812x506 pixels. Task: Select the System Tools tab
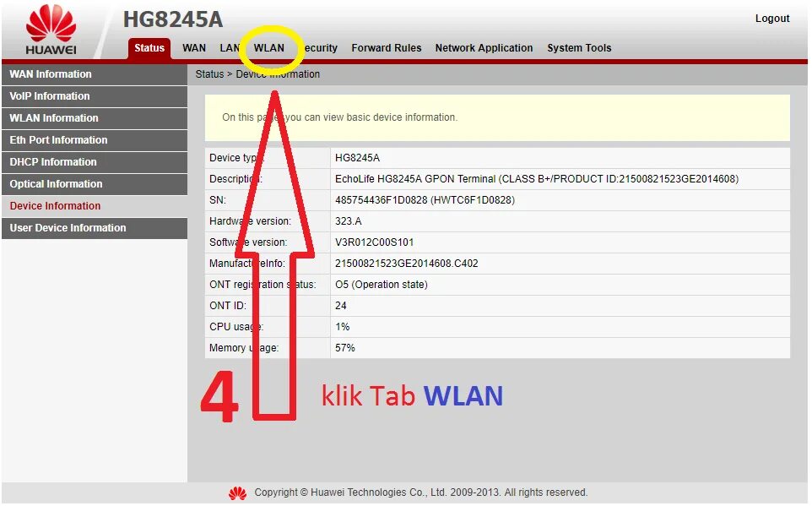click(579, 48)
